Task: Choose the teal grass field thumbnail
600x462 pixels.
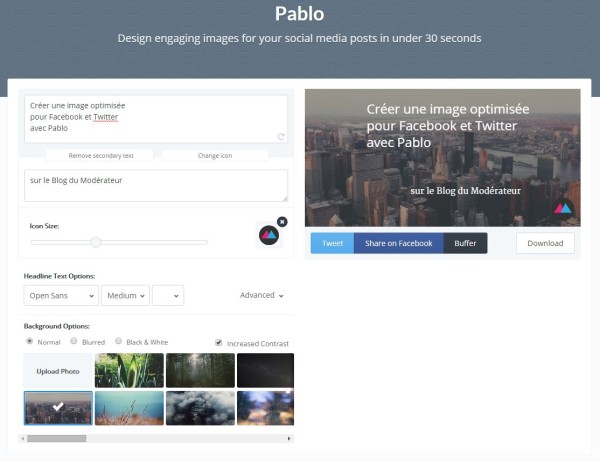Action: (129, 408)
